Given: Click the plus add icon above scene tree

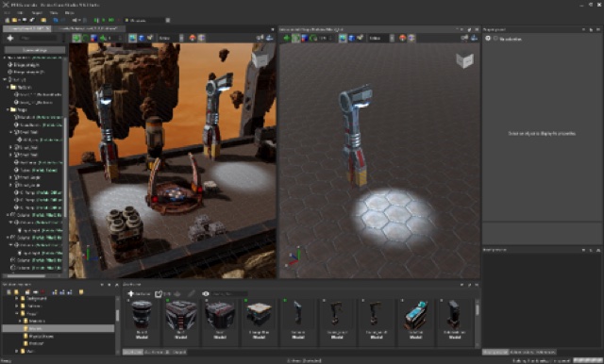Looking at the screenshot, I should (10, 38).
